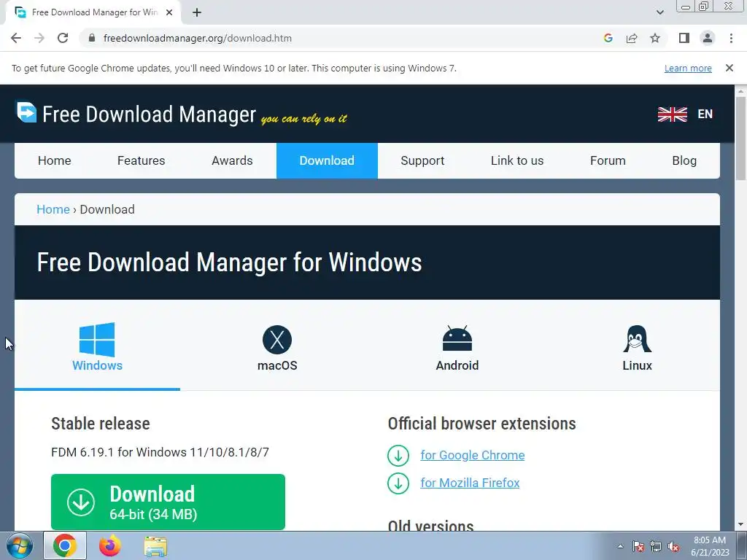Click the scrollbar down arrow
This screenshot has height=560, width=747.
click(x=740, y=525)
